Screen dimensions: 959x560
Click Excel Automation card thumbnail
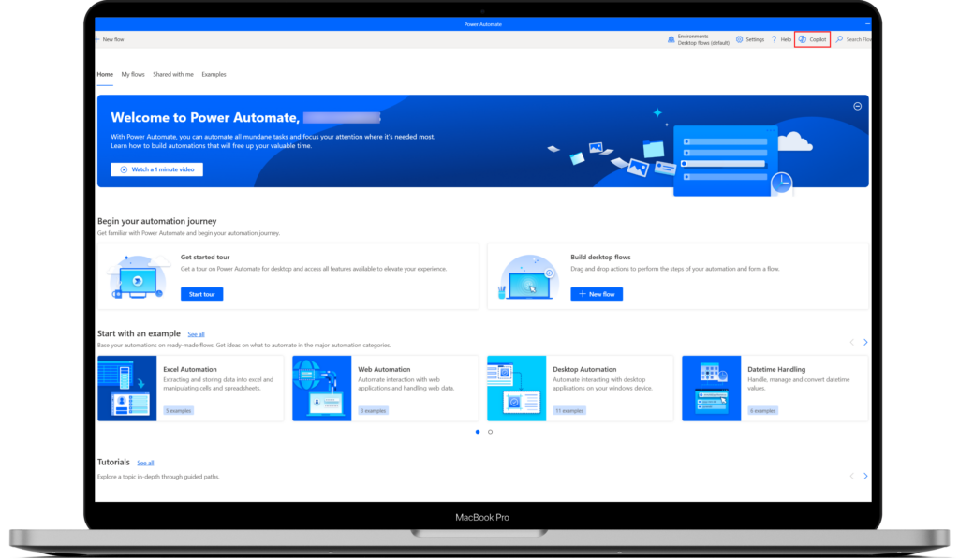tap(126, 389)
